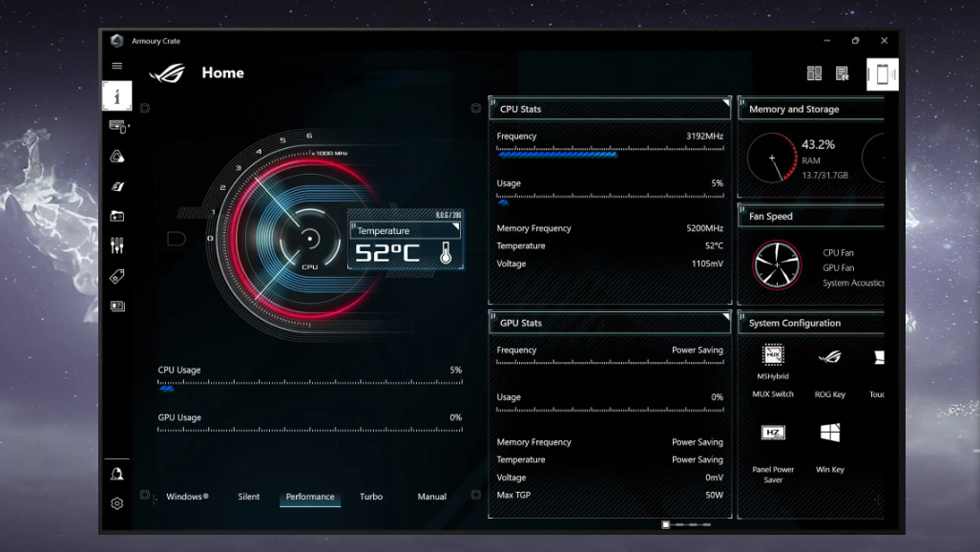Select the Silent operating mode

(248, 497)
